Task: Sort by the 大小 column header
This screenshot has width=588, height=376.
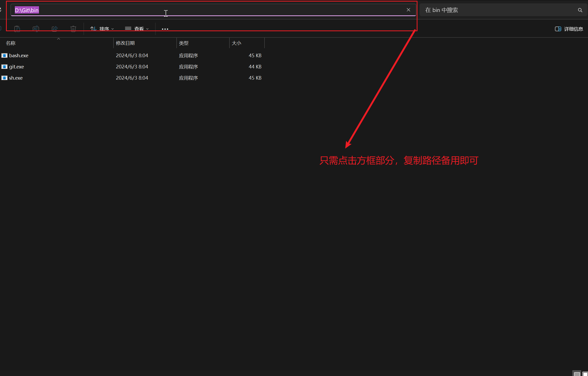Action: [237, 43]
